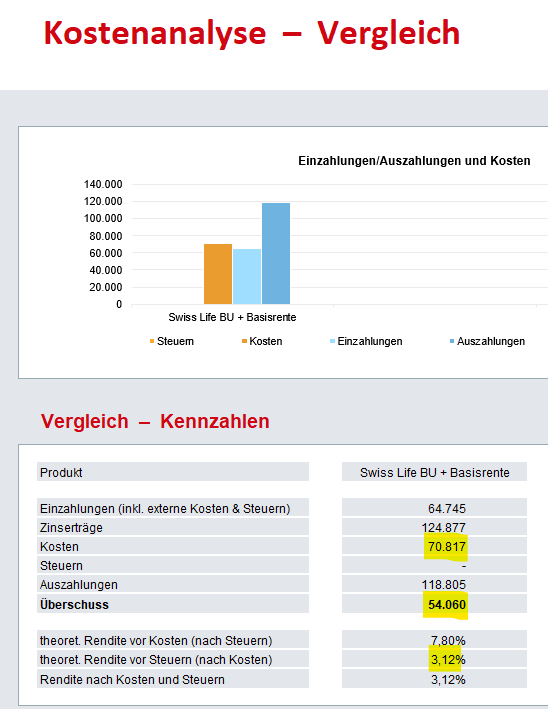
Task: Select the bold Überschuss row label
Action: point(74,605)
